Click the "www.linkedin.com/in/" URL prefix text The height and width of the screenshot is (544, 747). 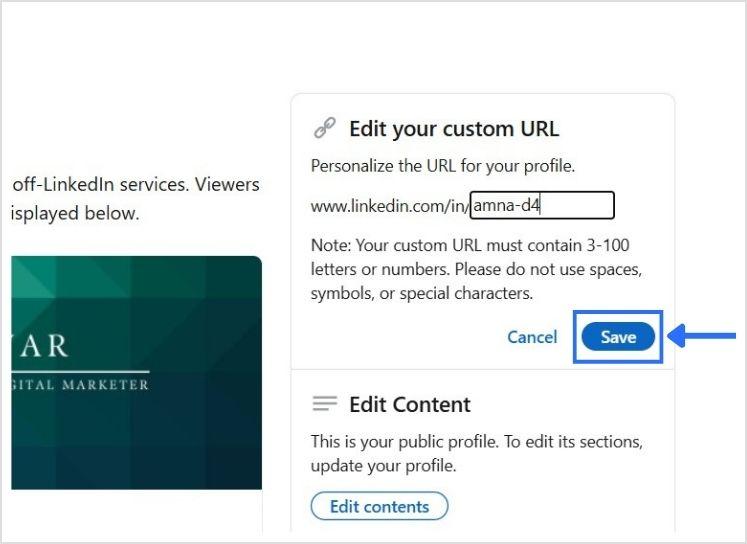point(390,207)
